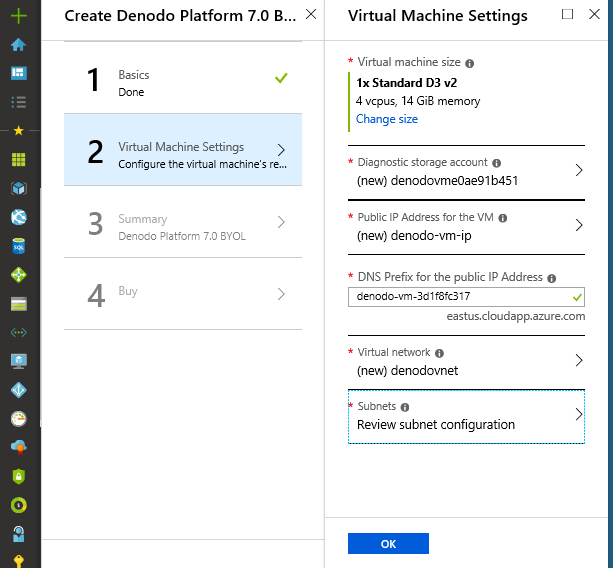Open step 3 Summary
Image resolution: width=613 pixels, height=568 pixels.
click(x=183, y=222)
